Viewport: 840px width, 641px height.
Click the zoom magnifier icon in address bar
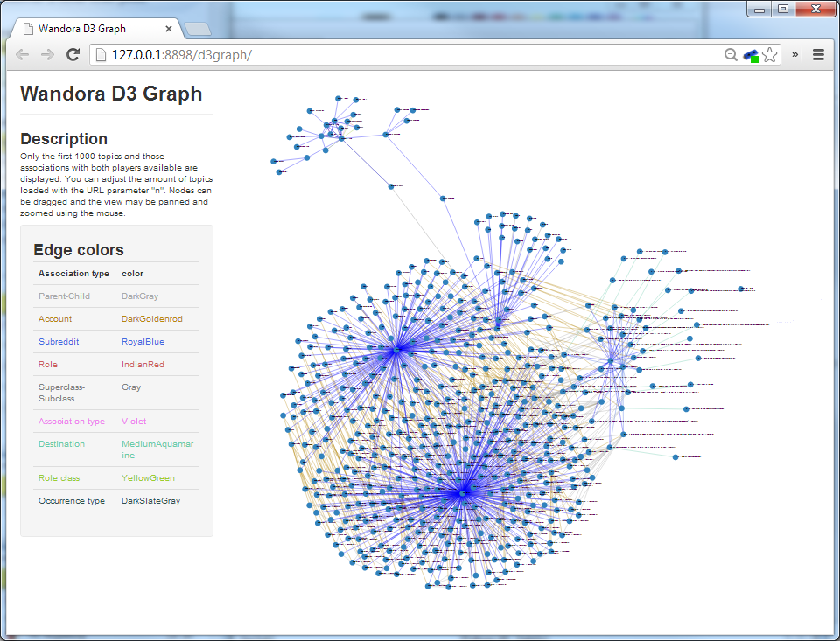pos(731,55)
